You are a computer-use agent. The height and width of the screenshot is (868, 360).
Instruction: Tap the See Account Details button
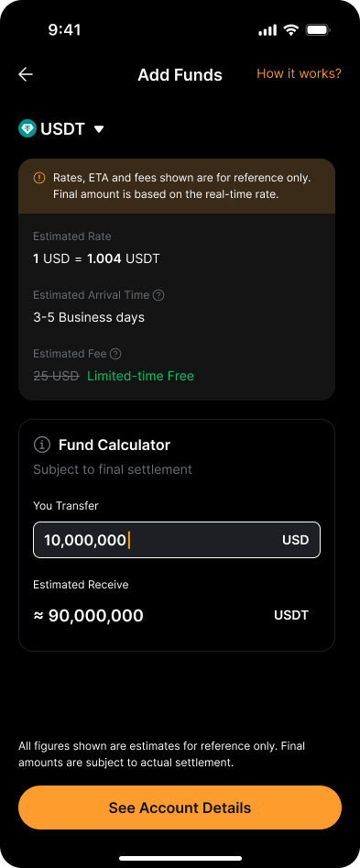[180, 808]
